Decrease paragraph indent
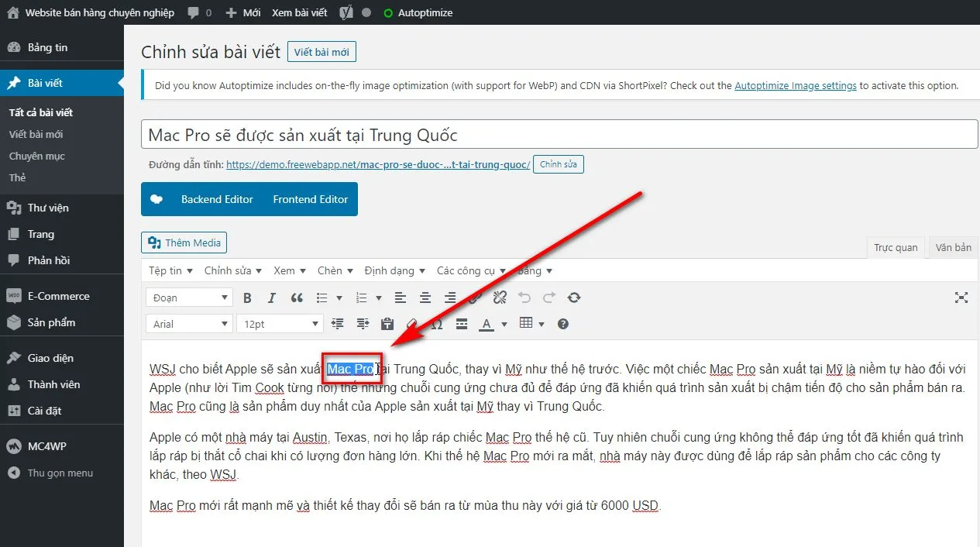Image resolution: width=980 pixels, height=547 pixels. point(338,324)
